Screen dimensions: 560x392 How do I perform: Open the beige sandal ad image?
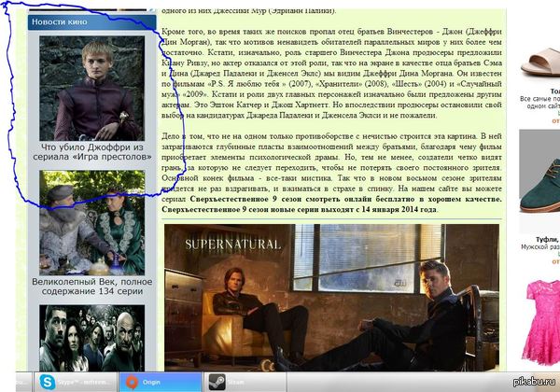coord(540,63)
